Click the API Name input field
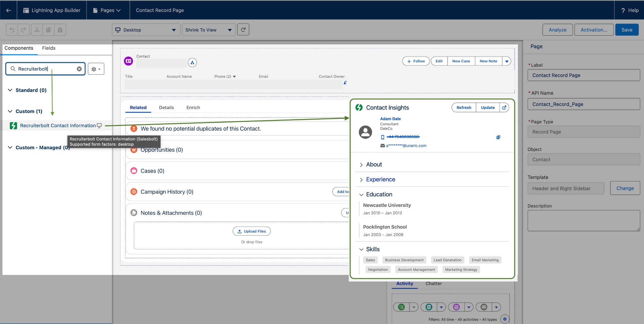644x324 pixels. pyautogui.click(x=584, y=104)
